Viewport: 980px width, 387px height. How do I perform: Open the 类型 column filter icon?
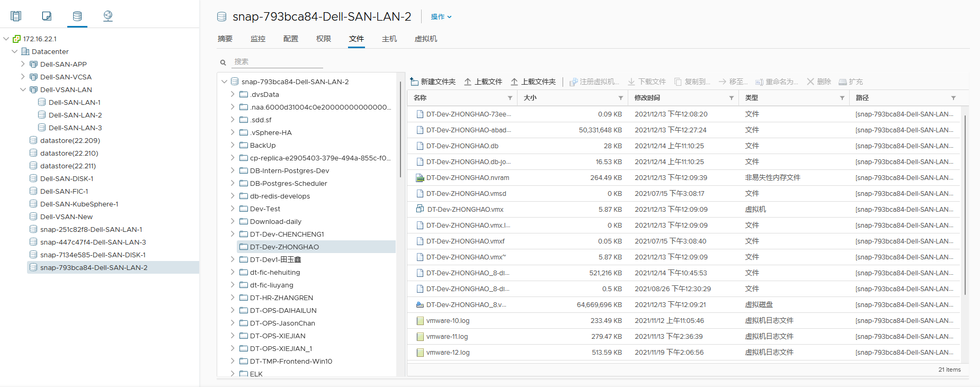pyautogui.click(x=842, y=98)
